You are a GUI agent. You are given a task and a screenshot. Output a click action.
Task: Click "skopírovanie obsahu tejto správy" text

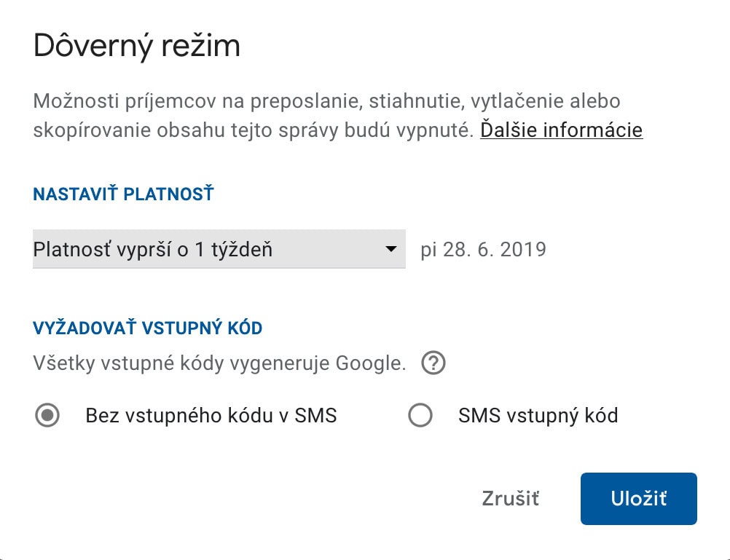[175, 130]
